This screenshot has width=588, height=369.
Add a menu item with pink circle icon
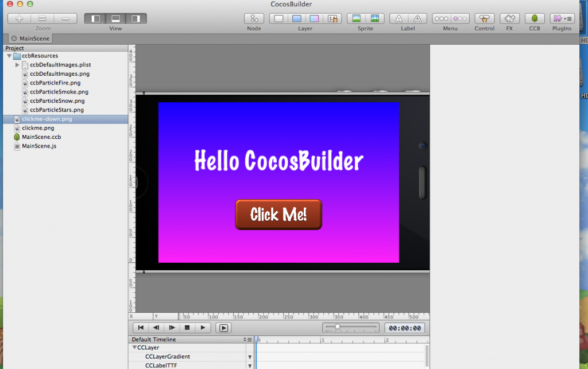460,18
